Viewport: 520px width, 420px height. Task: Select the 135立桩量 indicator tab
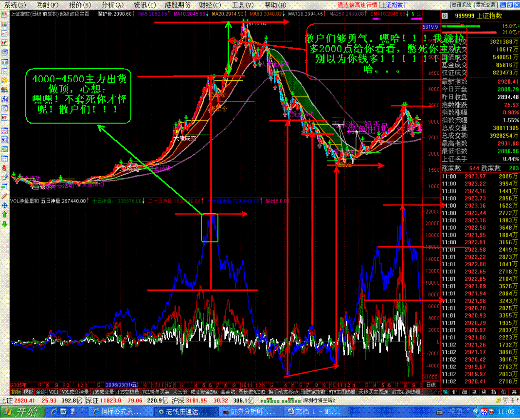point(128,392)
